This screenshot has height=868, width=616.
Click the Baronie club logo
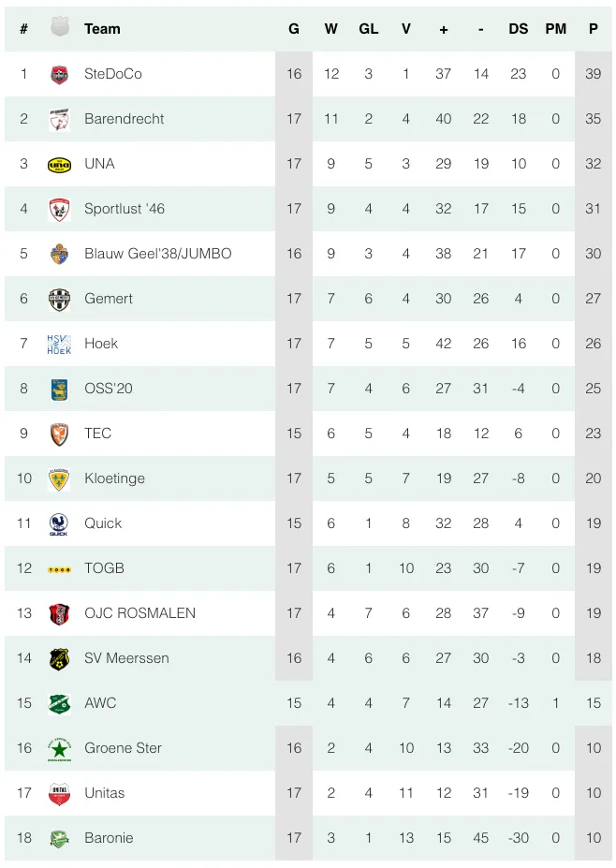pyautogui.click(x=59, y=838)
